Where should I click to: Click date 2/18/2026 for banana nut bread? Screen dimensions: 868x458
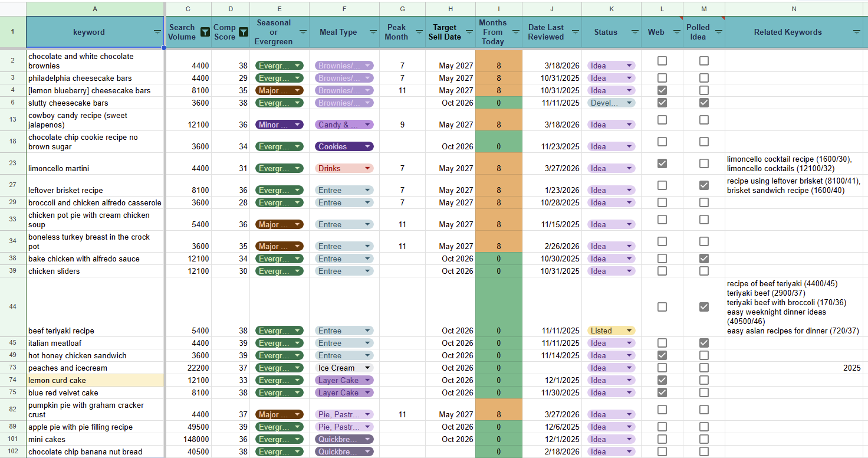pyautogui.click(x=552, y=452)
